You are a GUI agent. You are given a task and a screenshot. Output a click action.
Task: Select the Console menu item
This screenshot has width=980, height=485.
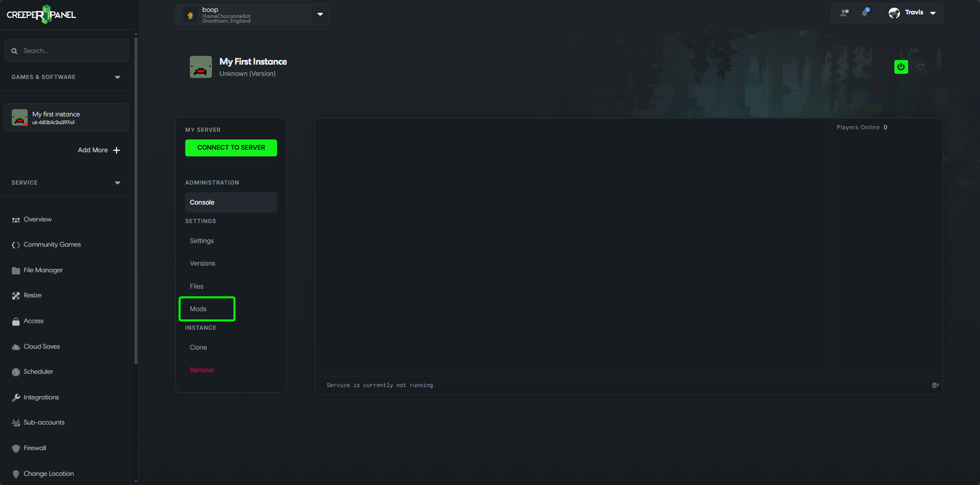[231, 203]
